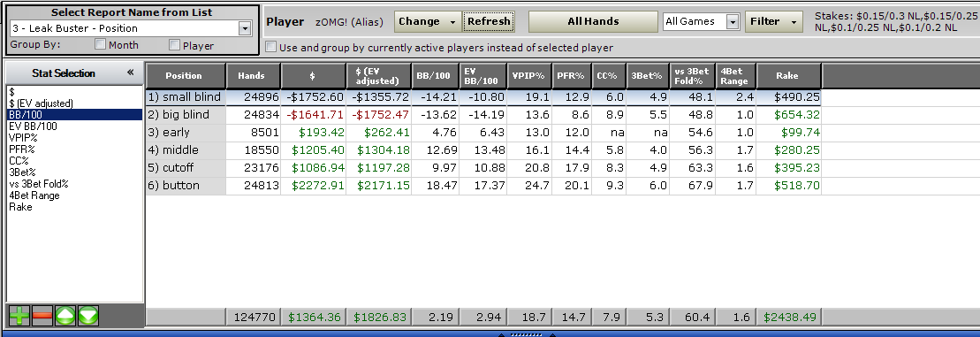Image resolution: width=980 pixels, height=337 pixels.
Task: Sort by the Rake column header
Action: [789, 76]
